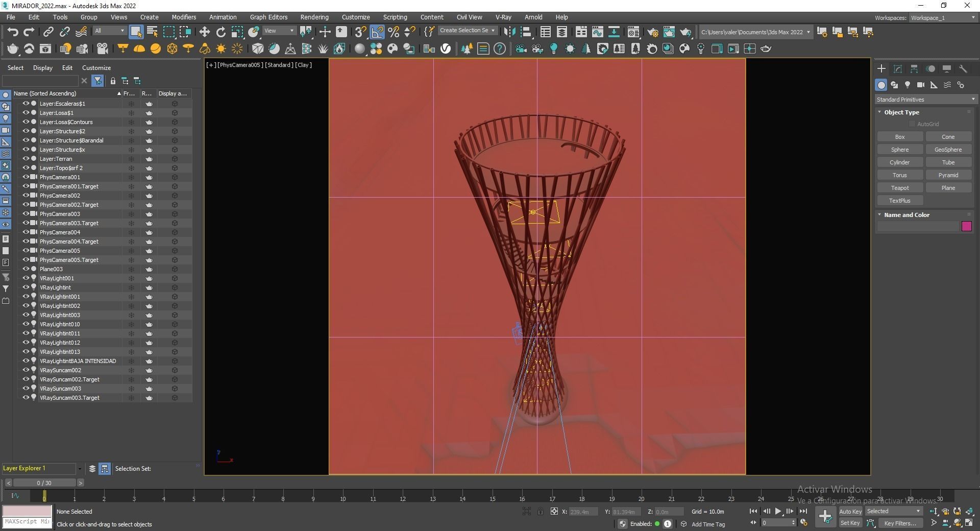Activate Select and Rotate tool

point(220,32)
